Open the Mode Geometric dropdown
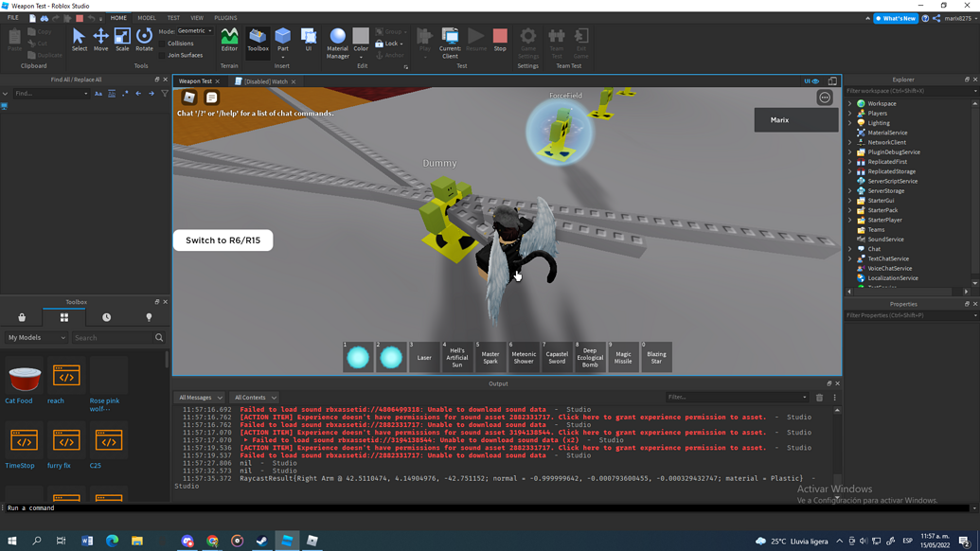Viewport: 980px width, 551px height. [194, 30]
